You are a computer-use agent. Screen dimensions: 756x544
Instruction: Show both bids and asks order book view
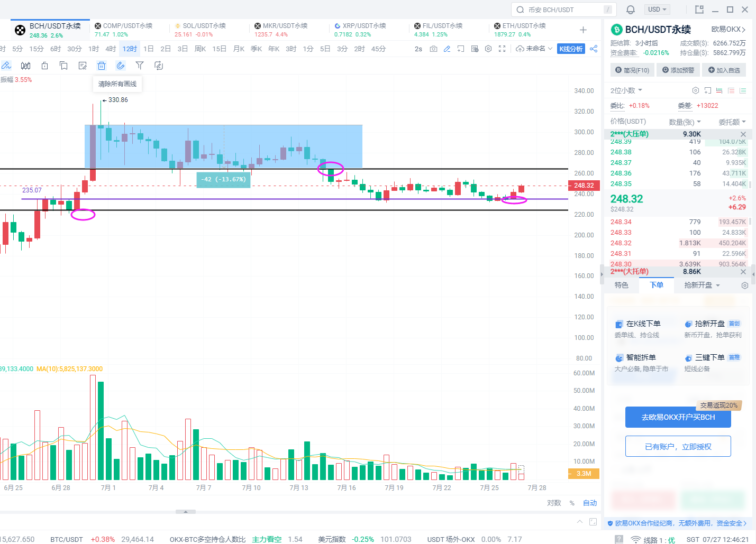coord(719,90)
